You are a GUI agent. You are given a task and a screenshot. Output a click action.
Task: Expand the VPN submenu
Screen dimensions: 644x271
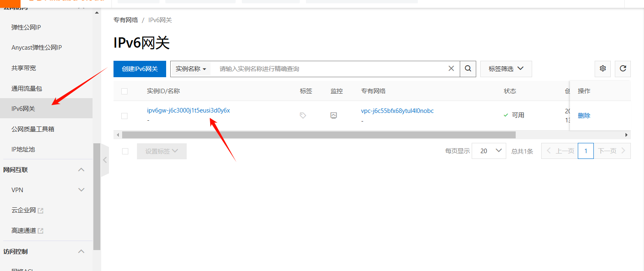(x=81, y=190)
